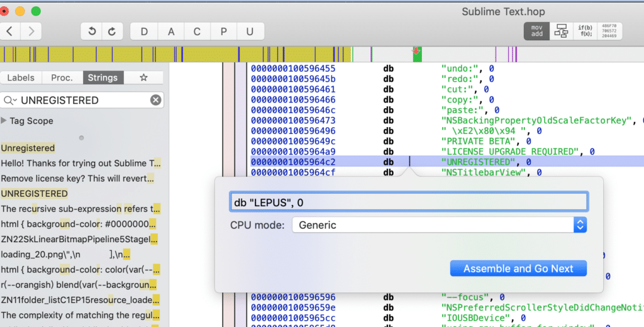The width and height of the screenshot is (644, 327).
Task: Select the mov add assembly view
Action: tap(537, 31)
